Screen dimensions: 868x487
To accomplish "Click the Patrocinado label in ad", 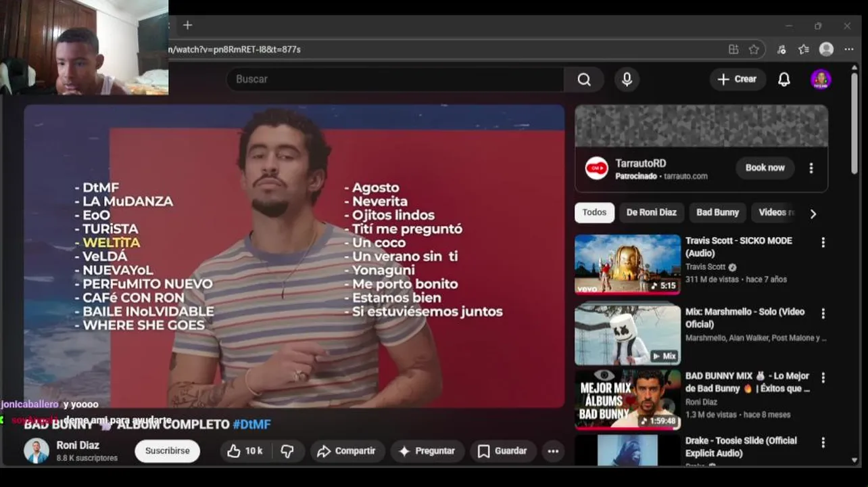I will (636, 177).
